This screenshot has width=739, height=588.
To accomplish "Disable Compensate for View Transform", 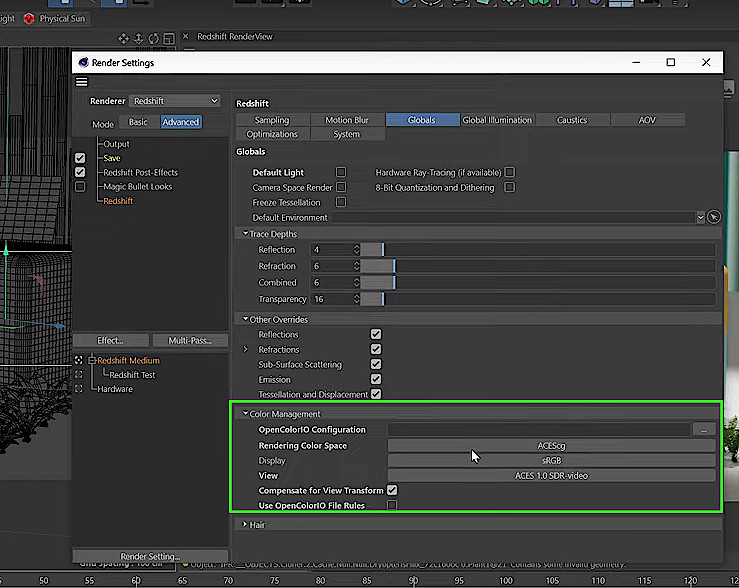I will click(392, 491).
